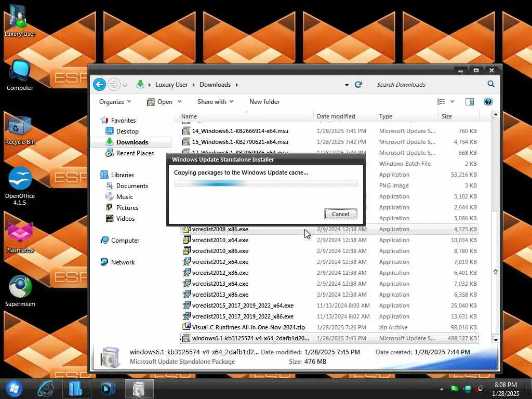Screen dimensions: 532x399
Task: Select Favorites in the navigation pane
Action: (123, 121)
